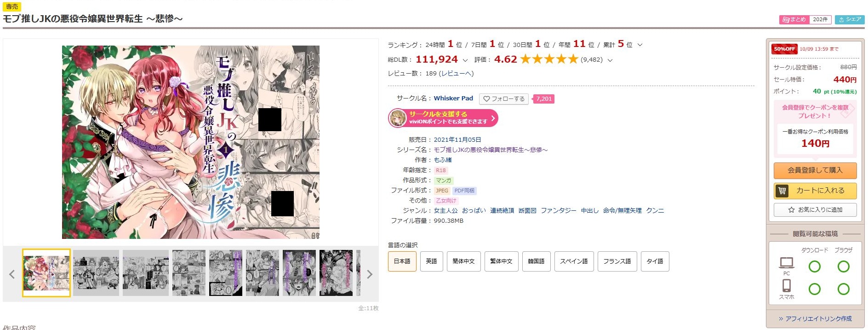868x330 pixels.
Task: Click the cart icon add to cart button
Action: coord(815,191)
